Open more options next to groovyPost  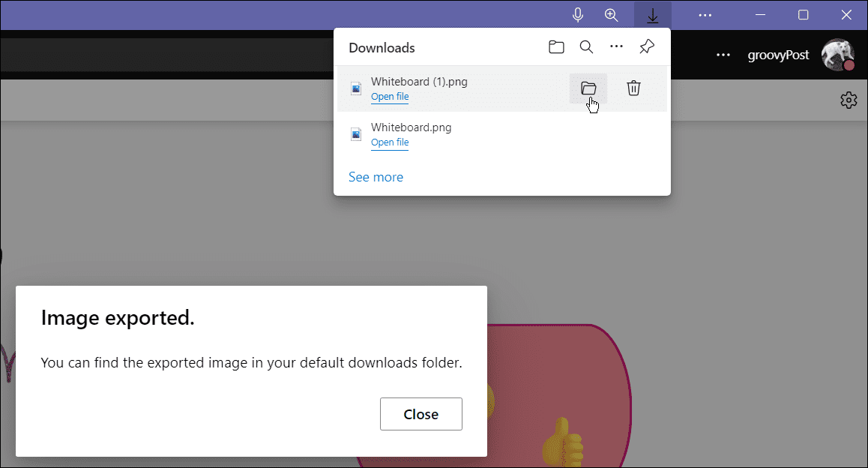(723, 55)
